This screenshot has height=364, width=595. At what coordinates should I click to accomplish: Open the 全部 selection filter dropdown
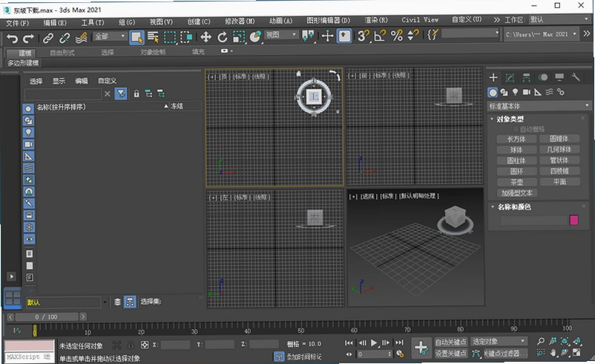[x=110, y=36]
